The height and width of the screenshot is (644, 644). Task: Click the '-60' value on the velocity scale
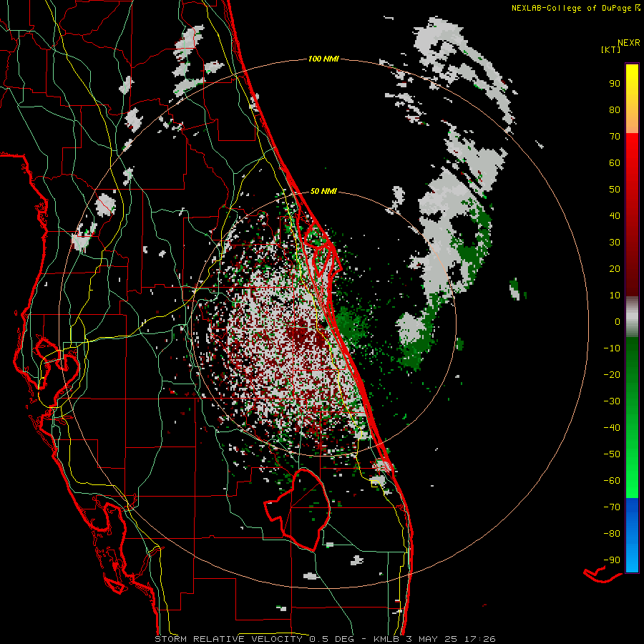pyautogui.click(x=612, y=481)
